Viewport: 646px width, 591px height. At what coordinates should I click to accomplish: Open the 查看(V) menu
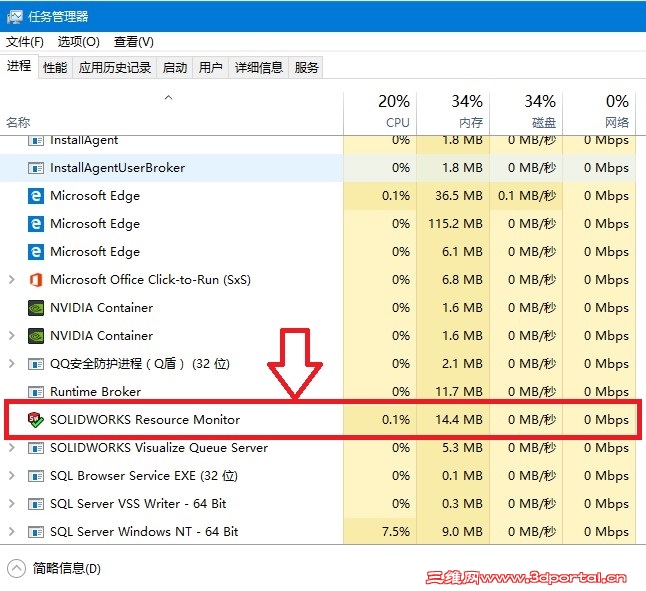[133, 42]
